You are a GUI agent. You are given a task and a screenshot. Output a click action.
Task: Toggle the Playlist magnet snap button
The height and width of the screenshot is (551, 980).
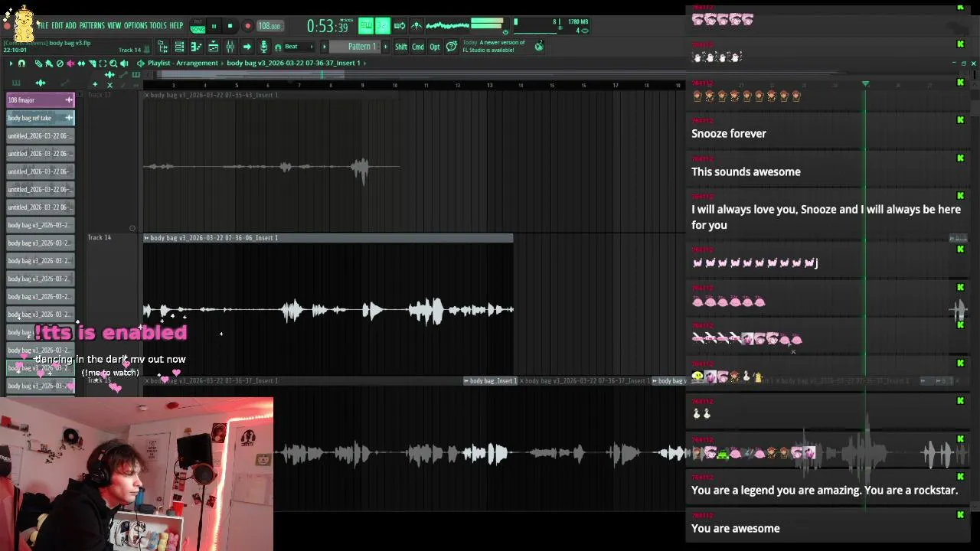21,64
